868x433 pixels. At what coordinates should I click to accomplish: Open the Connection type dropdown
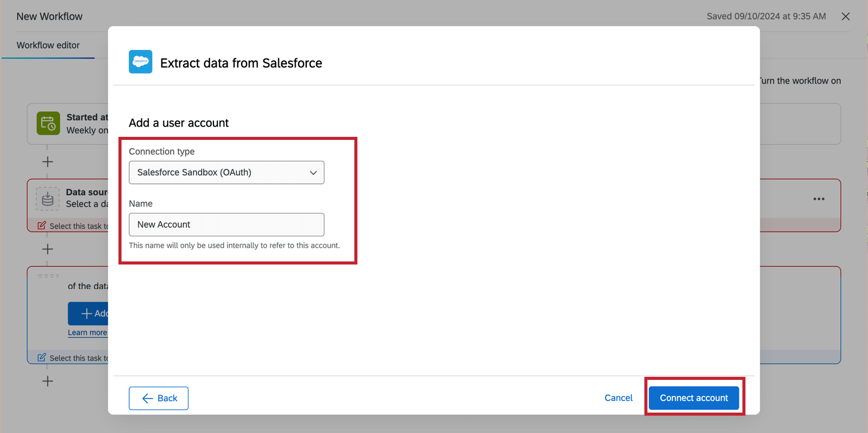click(226, 173)
